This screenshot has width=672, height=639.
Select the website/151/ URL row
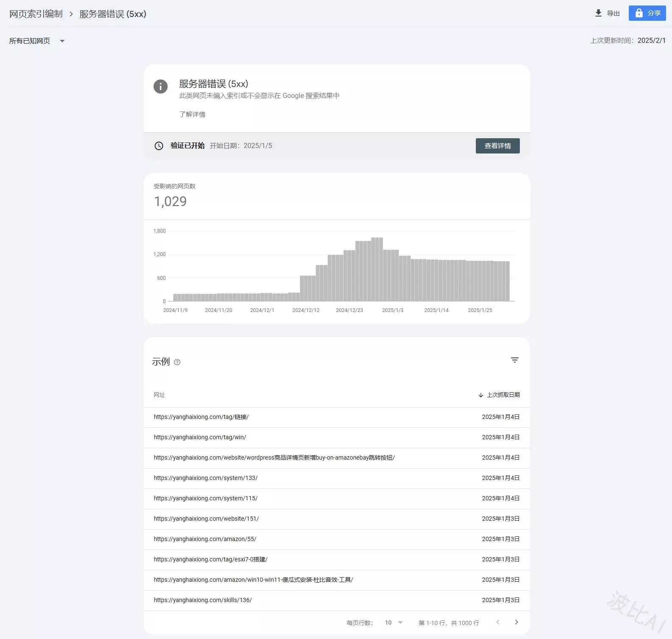(x=337, y=519)
